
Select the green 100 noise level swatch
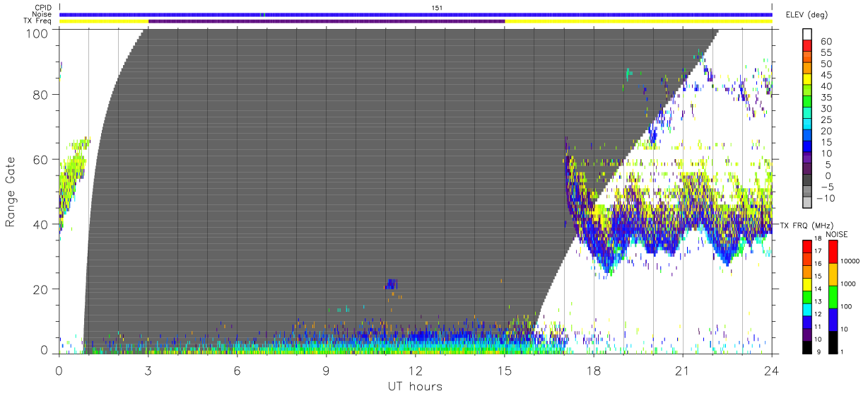coord(833,297)
